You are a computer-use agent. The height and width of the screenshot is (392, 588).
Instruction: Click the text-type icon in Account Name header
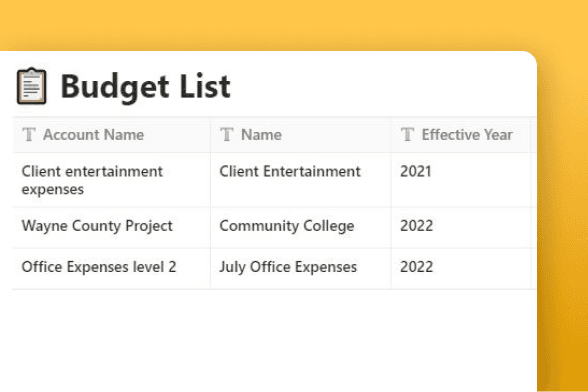[x=29, y=134]
